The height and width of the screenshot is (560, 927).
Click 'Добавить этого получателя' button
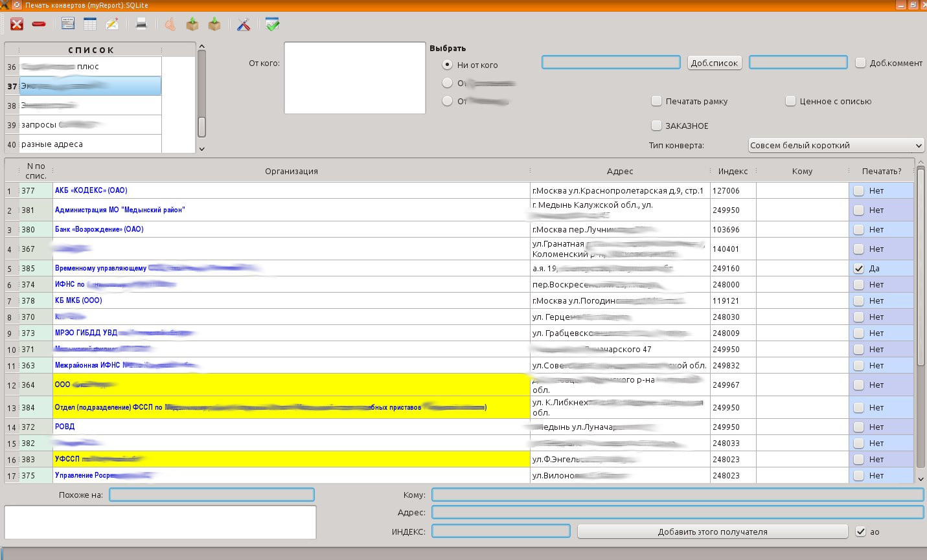tap(712, 532)
